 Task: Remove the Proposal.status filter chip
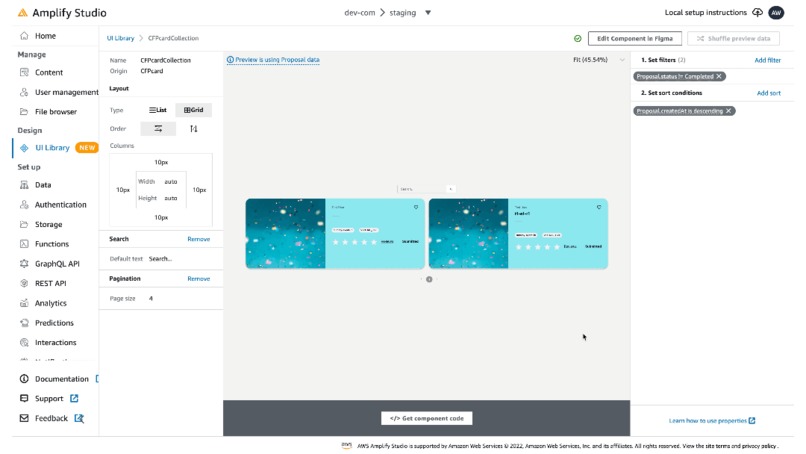[x=719, y=76]
